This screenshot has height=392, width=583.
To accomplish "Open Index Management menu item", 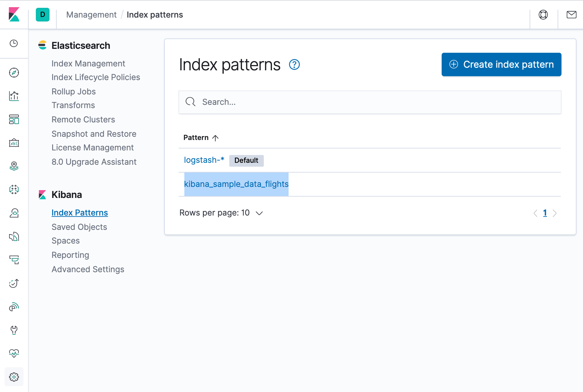I will pyautogui.click(x=88, y=63).
